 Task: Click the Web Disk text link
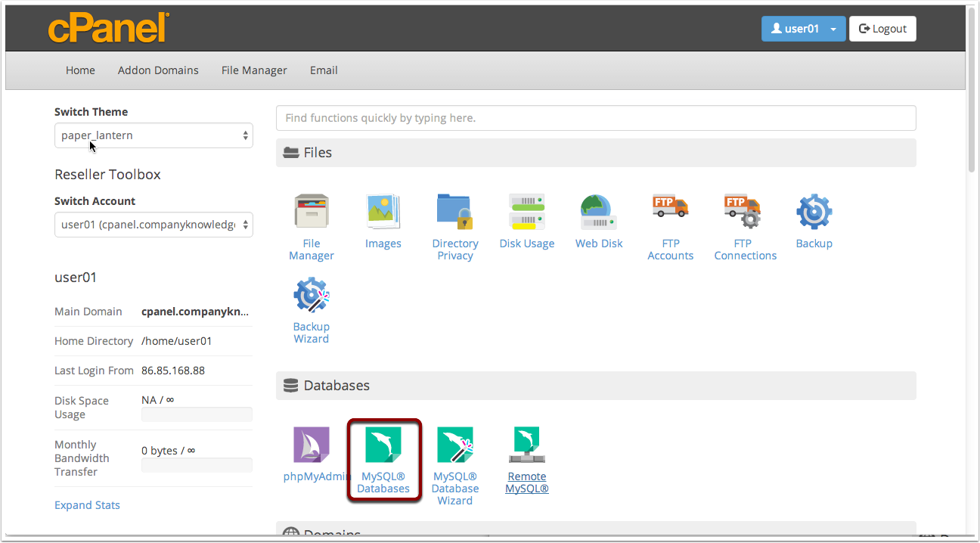coord(599,244)
